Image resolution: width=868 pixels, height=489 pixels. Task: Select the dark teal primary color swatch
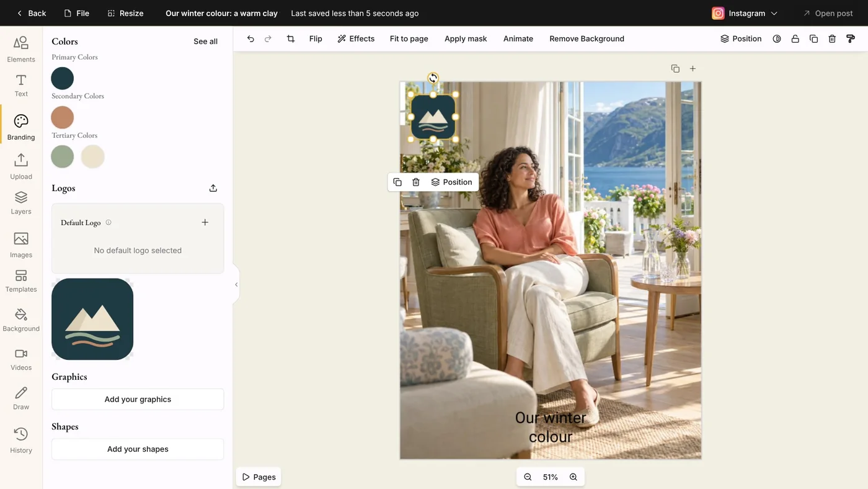[62, 78]
